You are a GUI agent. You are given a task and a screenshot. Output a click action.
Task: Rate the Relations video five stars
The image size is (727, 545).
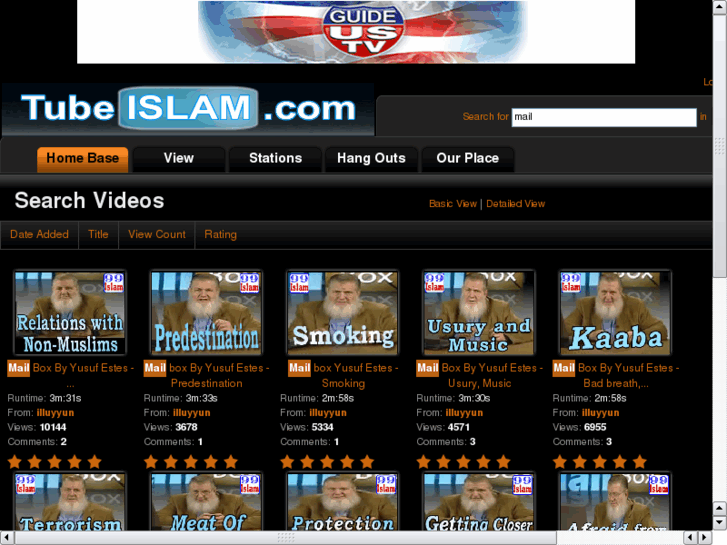(x=95, y=462)
